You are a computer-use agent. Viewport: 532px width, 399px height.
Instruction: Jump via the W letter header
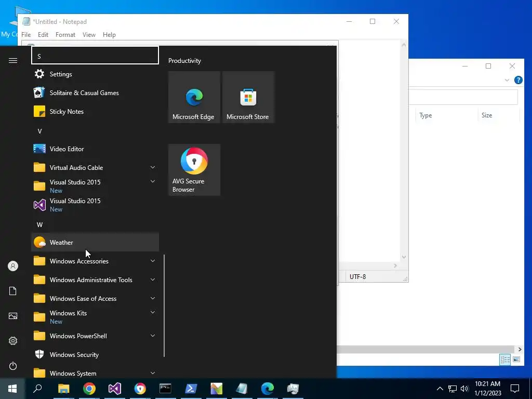(x=95, y=224)
